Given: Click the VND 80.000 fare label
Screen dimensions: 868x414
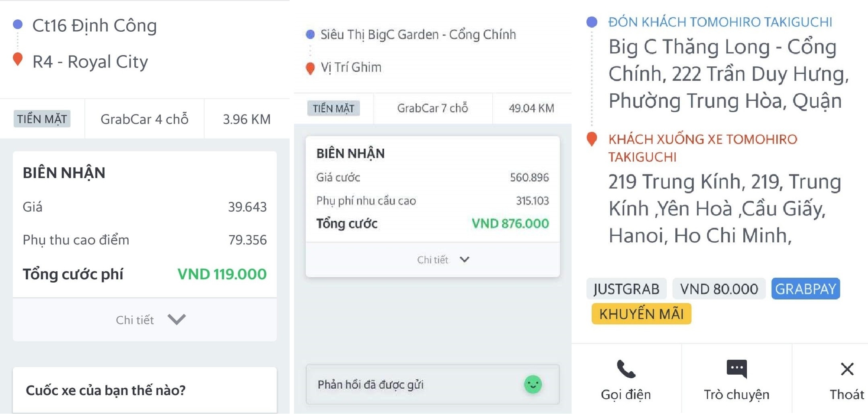Looking at the screenshot, I should tap(718, 288).
